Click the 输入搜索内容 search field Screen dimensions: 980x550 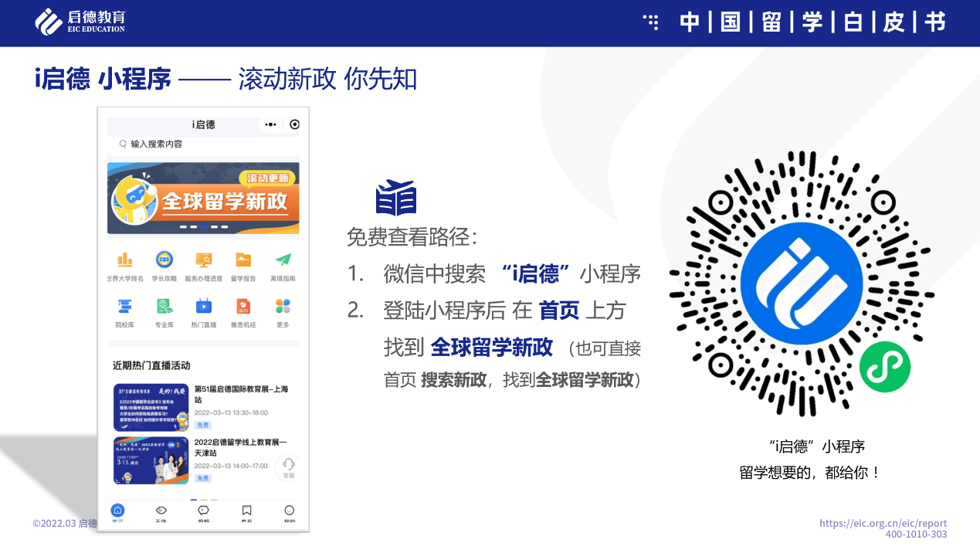[202, 144]
